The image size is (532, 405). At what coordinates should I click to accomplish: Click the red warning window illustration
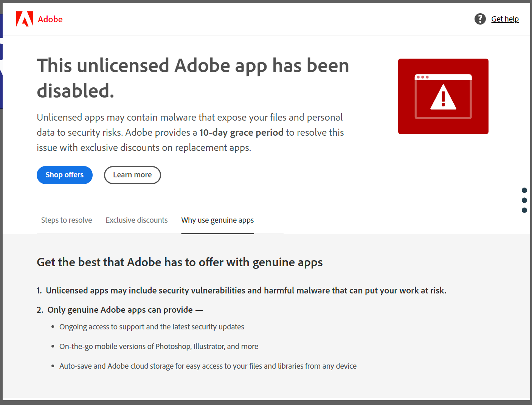(x=443, y=96)
